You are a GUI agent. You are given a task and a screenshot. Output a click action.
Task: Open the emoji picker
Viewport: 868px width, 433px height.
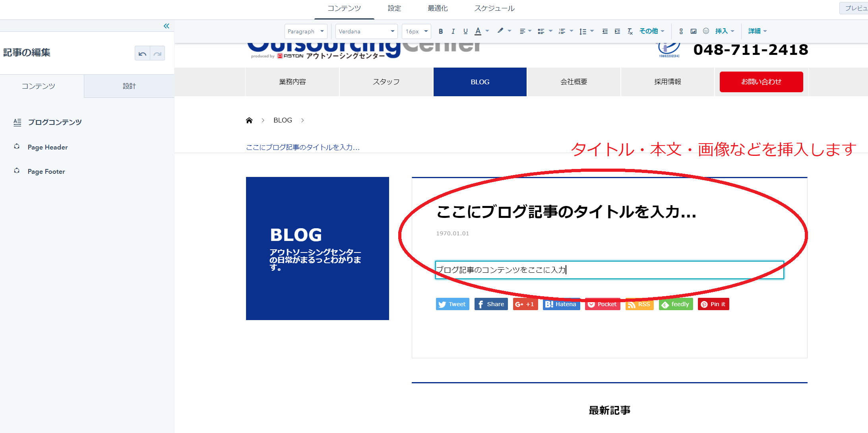tap(706, 31)
